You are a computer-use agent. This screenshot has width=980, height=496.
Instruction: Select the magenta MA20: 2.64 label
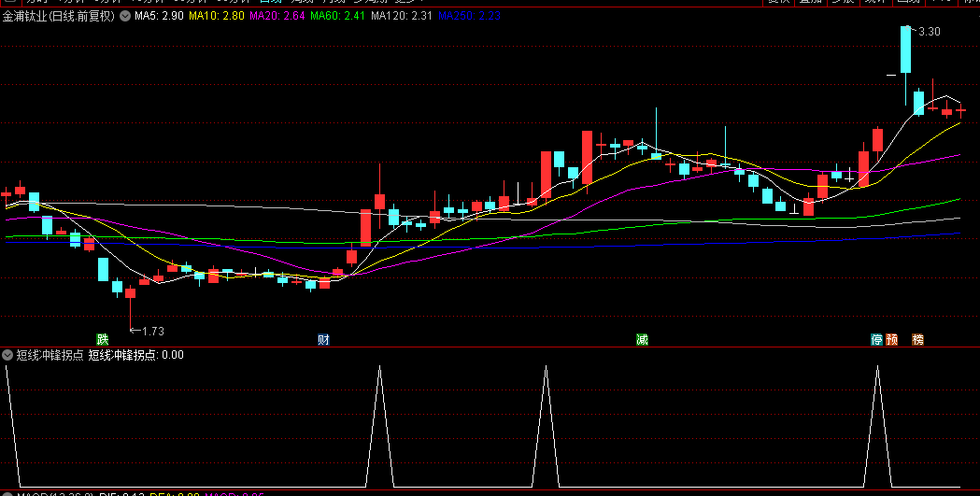277,16
